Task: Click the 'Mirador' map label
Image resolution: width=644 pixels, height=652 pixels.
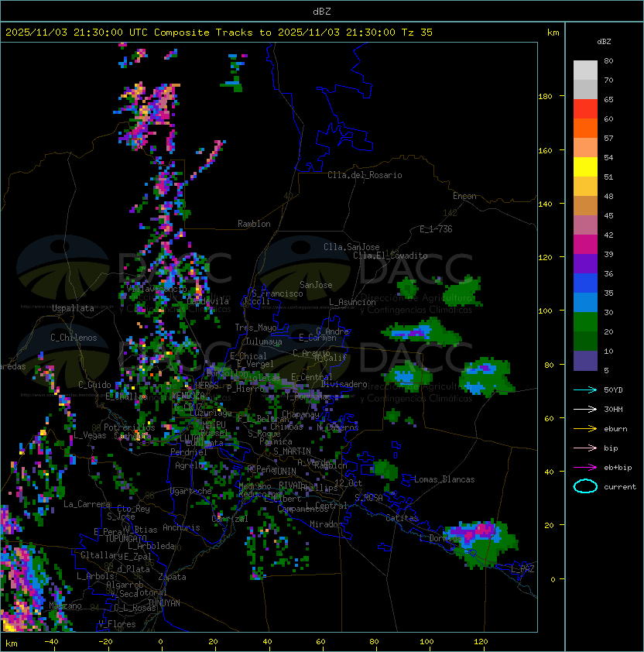Action: click(x=327, y=524)
